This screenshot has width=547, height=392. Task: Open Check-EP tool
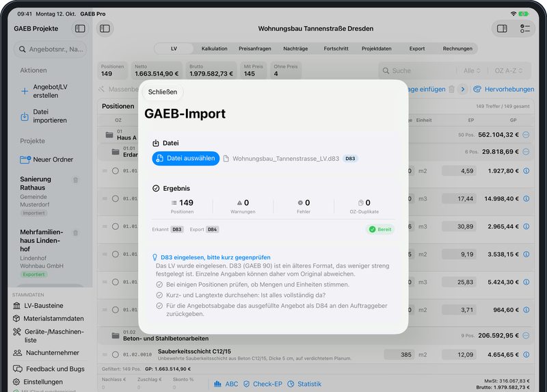tap(263, 384)
